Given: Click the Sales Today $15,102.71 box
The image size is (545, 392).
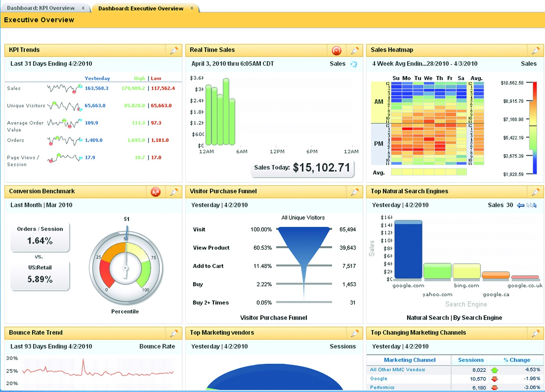Looking at the screenshot, I should click(302, 168).
